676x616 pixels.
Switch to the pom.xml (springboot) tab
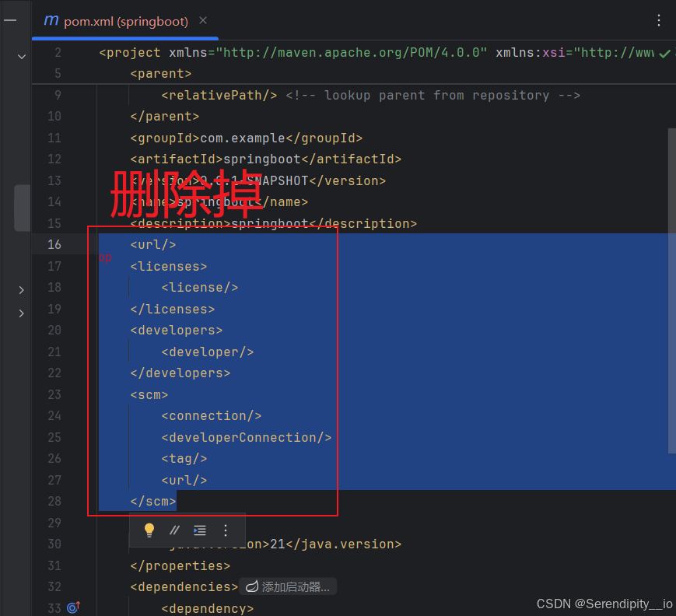(x=126, y=21)
